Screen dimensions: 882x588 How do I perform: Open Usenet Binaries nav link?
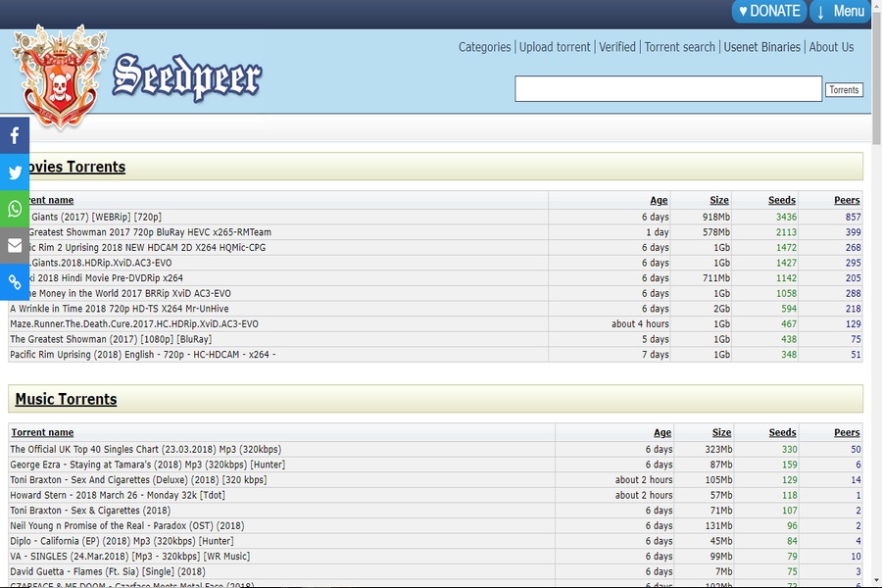tap(761, 47)
